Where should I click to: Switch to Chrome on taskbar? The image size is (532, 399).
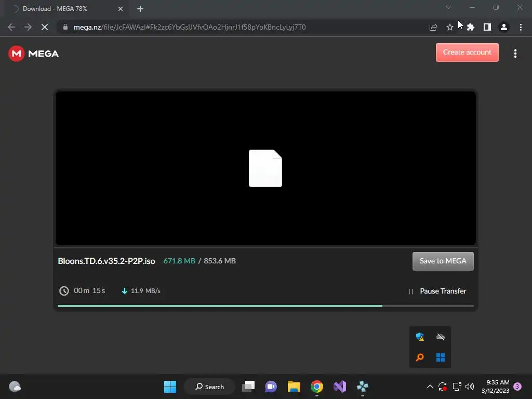click(316, 387)
